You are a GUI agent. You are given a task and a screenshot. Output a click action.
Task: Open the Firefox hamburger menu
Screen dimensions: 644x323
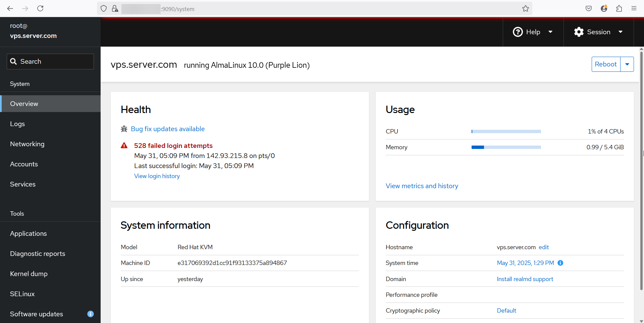634,9
